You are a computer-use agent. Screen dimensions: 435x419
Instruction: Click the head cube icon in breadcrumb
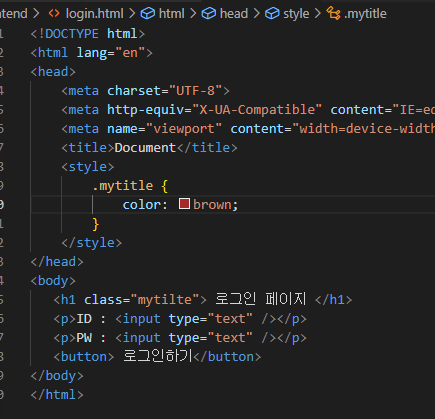(209, 14)
